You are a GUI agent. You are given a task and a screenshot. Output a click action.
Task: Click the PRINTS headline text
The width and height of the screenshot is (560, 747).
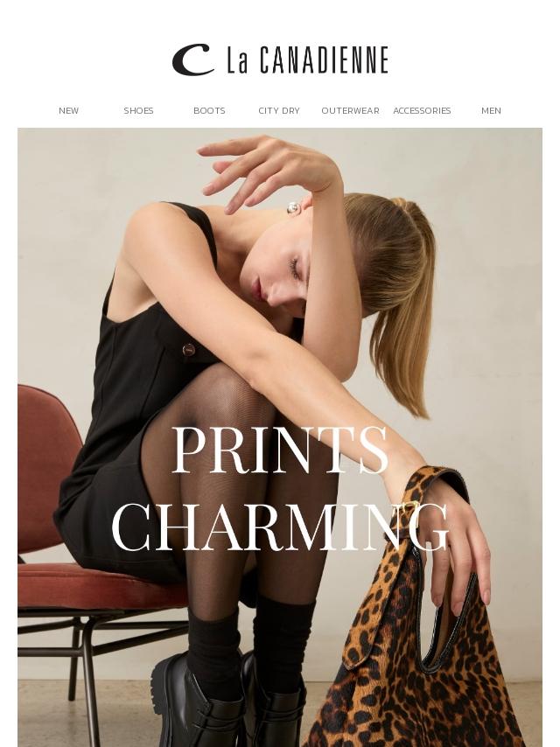pyautogui.click(x=279, y=450)
